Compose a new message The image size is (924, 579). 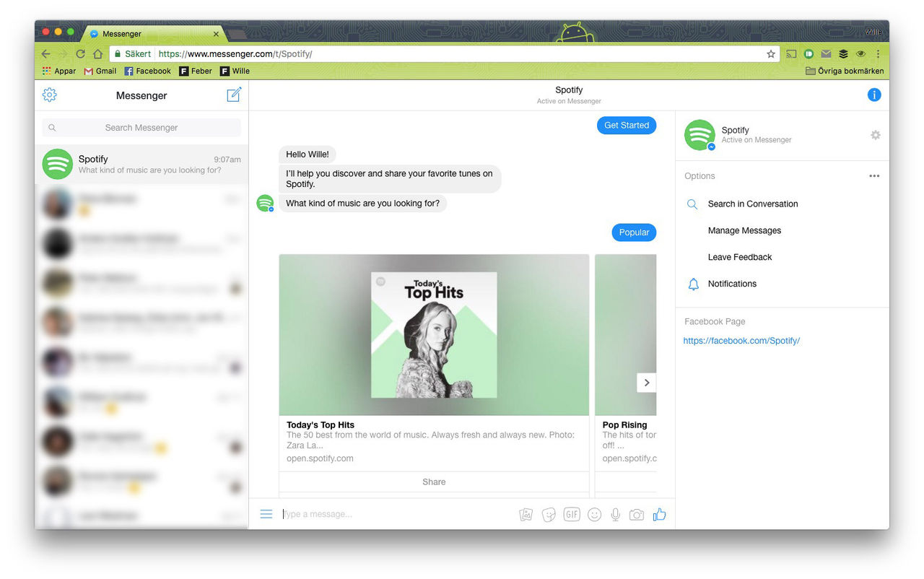click(234, 95)
